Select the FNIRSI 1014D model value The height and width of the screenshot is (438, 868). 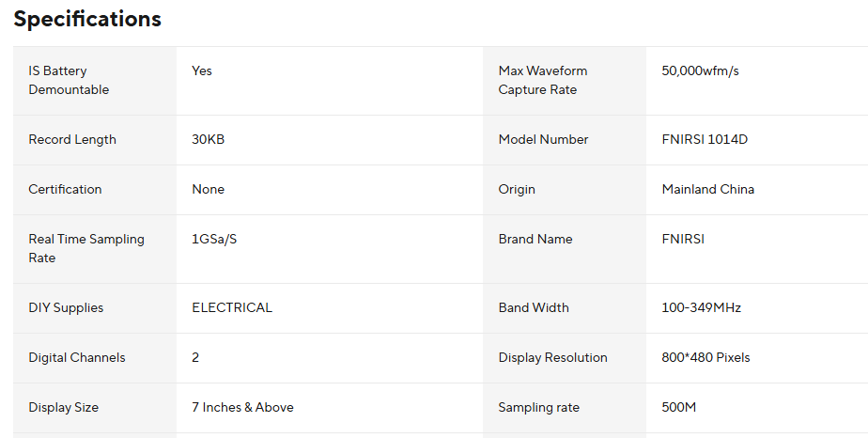point(705,139)
